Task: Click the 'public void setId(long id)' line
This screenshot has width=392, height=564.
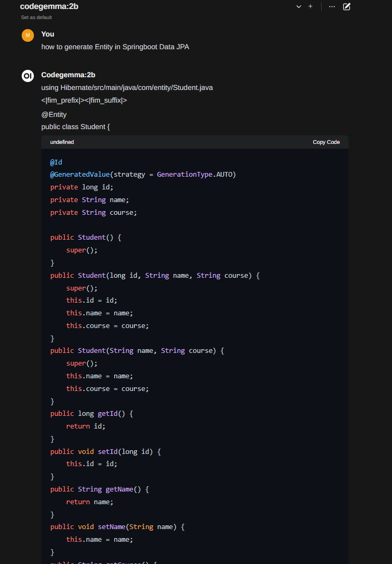Action: (x=105, y=451)
